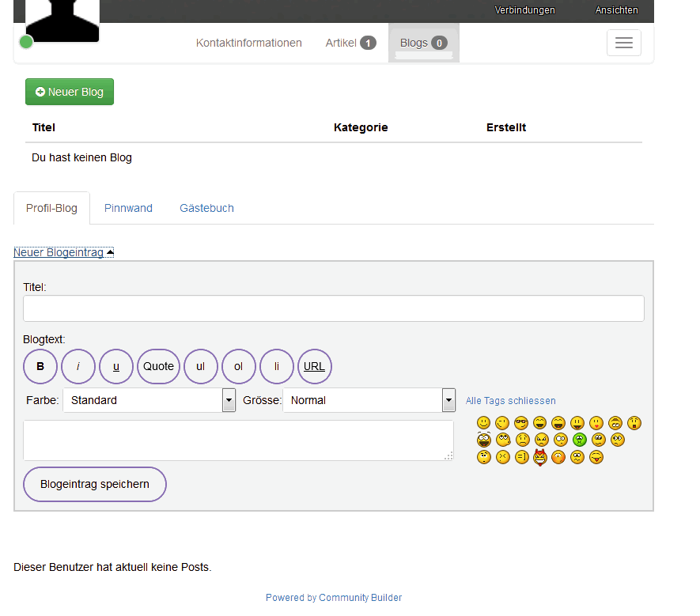Apply italic with the i button

pyautogui.click(x=78, y=366)
